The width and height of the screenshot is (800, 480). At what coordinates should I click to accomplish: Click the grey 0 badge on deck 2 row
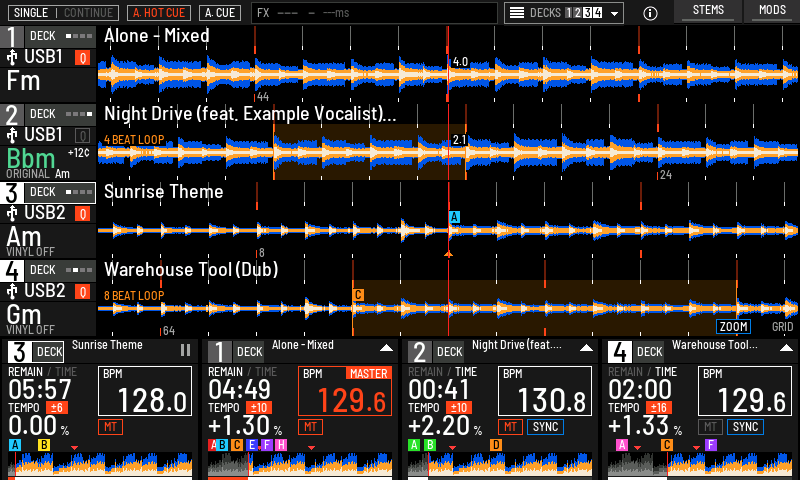(83, 136)
